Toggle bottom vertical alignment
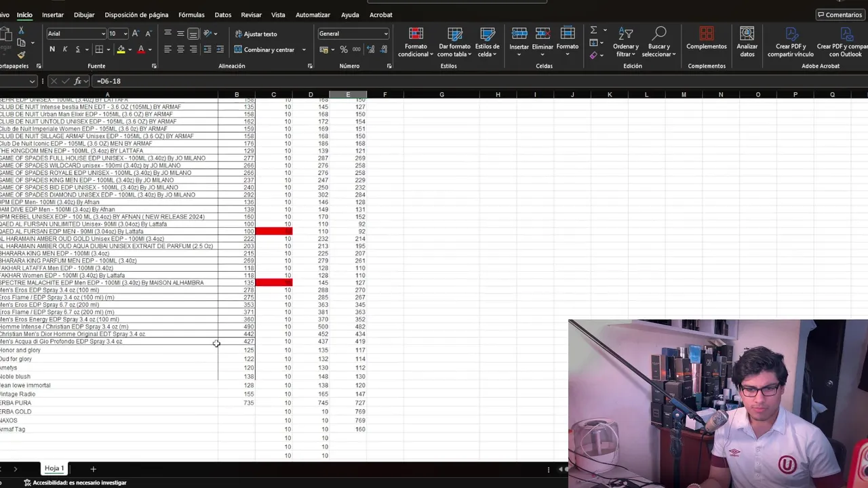Image resolution: width=868 pixels, height=488 pixels. click(193, 33)
